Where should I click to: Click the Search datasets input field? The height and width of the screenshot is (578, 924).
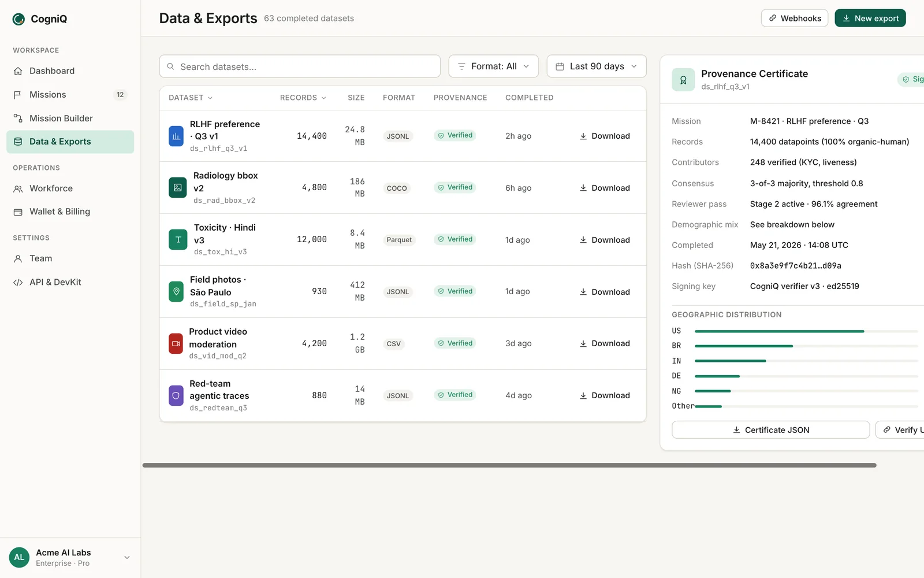point(300,66)
